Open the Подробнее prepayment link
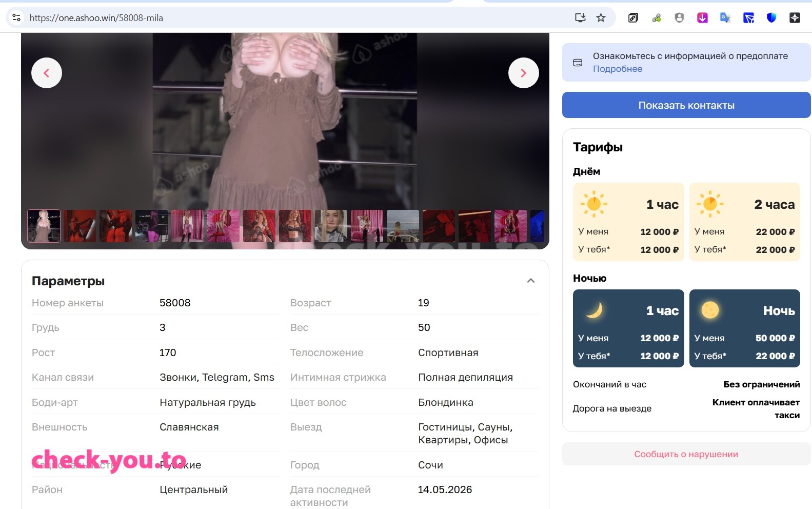Screen dimensions: 812x509 618,69
